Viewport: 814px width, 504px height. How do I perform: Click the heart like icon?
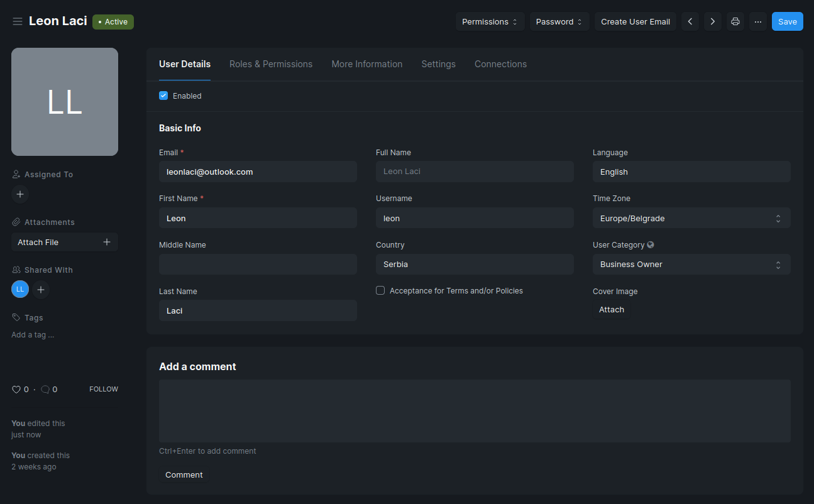pyautogui.click(x=16, y=390)
